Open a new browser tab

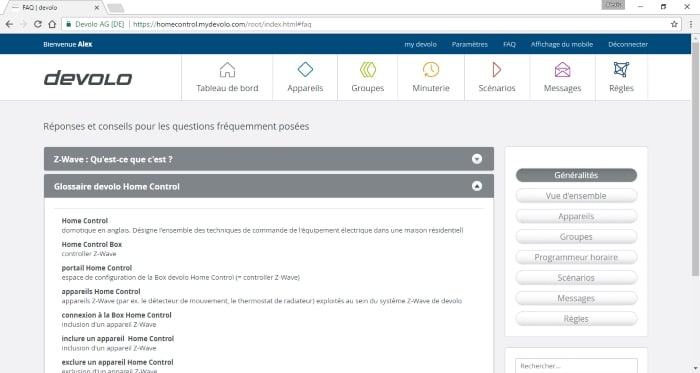click(116, 8)
